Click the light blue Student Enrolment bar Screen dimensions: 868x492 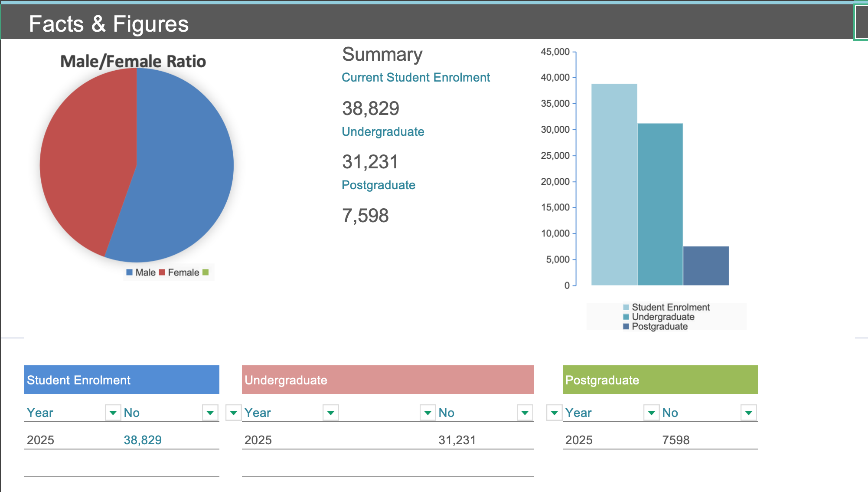[x=614, y=184]
